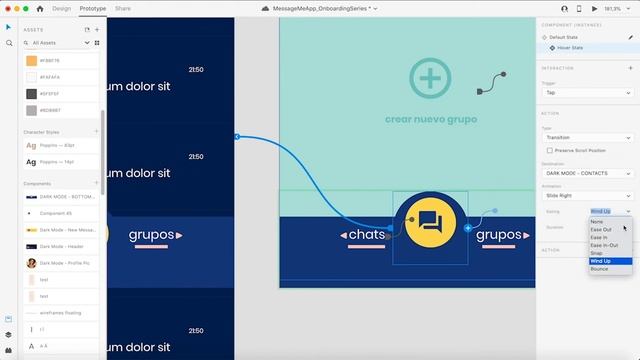Expand the All Assets filter chevron
Image resolution: width=640 pixels, height=360 pixels.
87,43
